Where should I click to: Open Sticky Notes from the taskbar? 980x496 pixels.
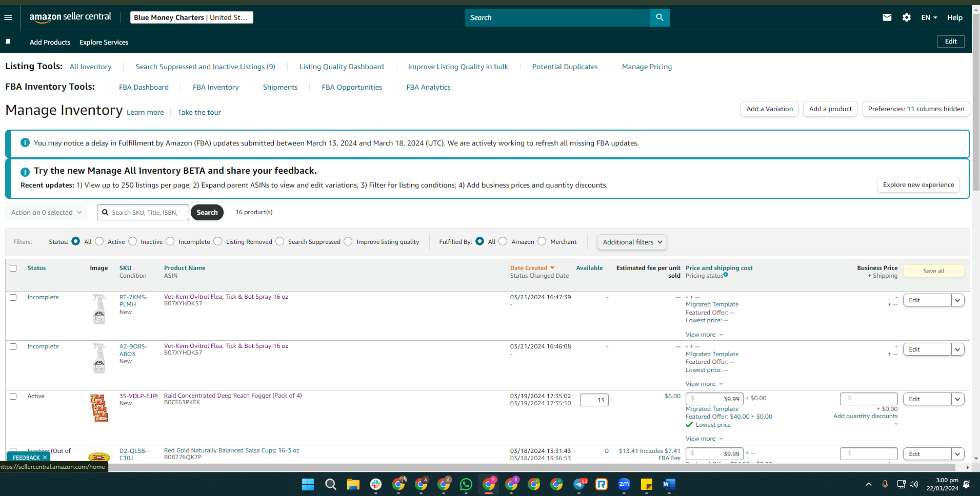[x=647, y=484]
